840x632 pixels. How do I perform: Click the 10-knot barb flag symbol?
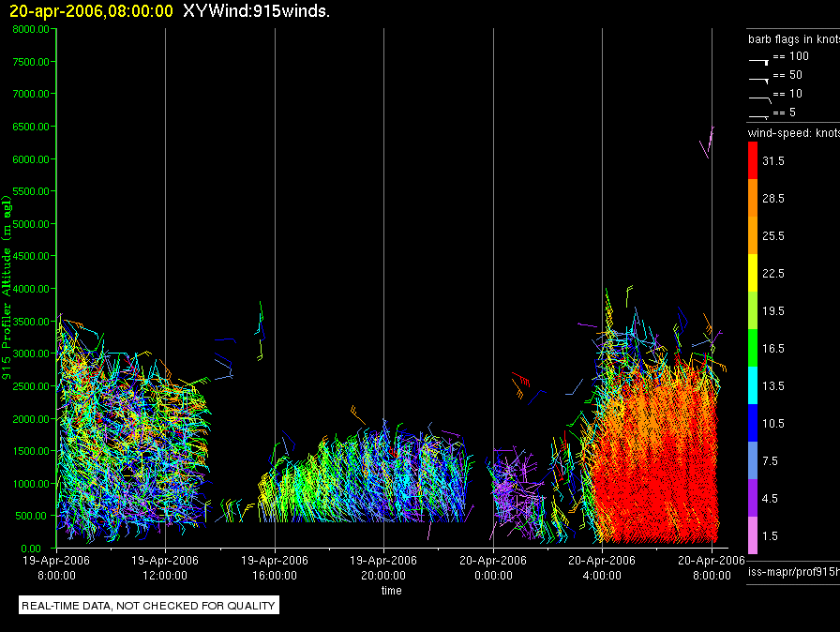pos(759,99)
